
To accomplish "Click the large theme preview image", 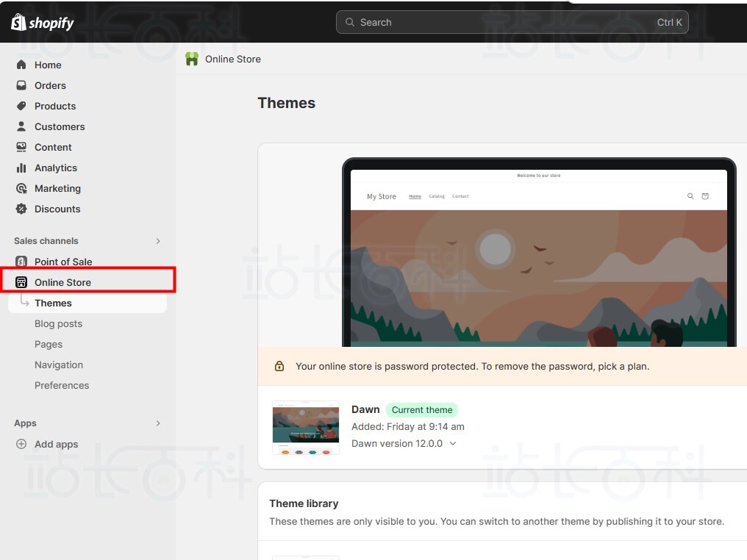I will pyautogui.click(x=539, y=254).
